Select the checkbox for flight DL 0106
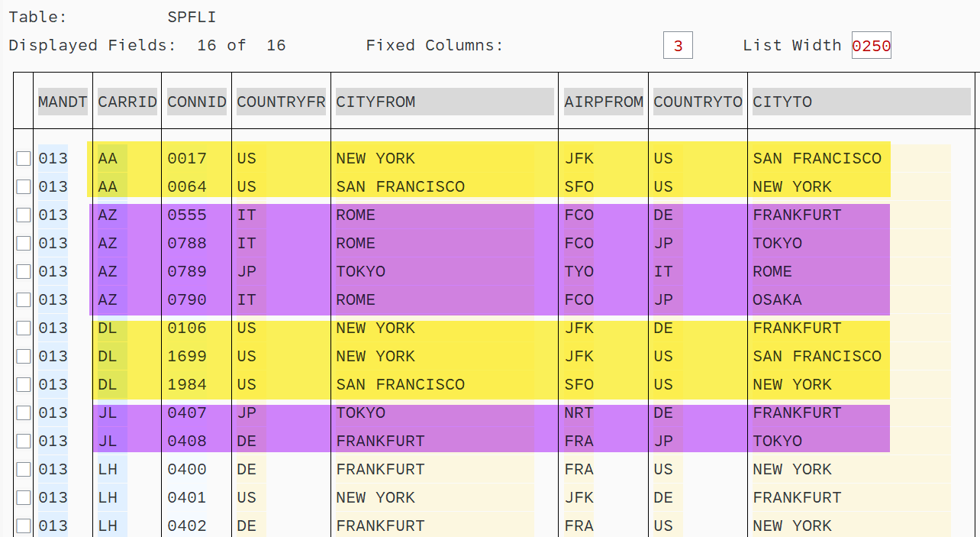Image resolution: width=980 pixels, height=537 pixels. pyautogui.click(x=23, y=328)
